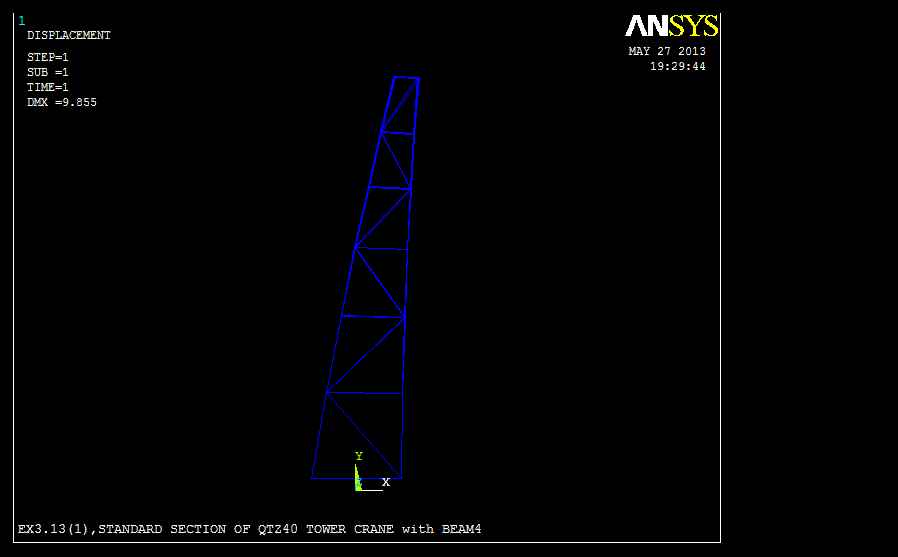This screenshot has height=557, width=898.
Task: Click the 'SUB =1' legend entry
Action: click(48, 72)
